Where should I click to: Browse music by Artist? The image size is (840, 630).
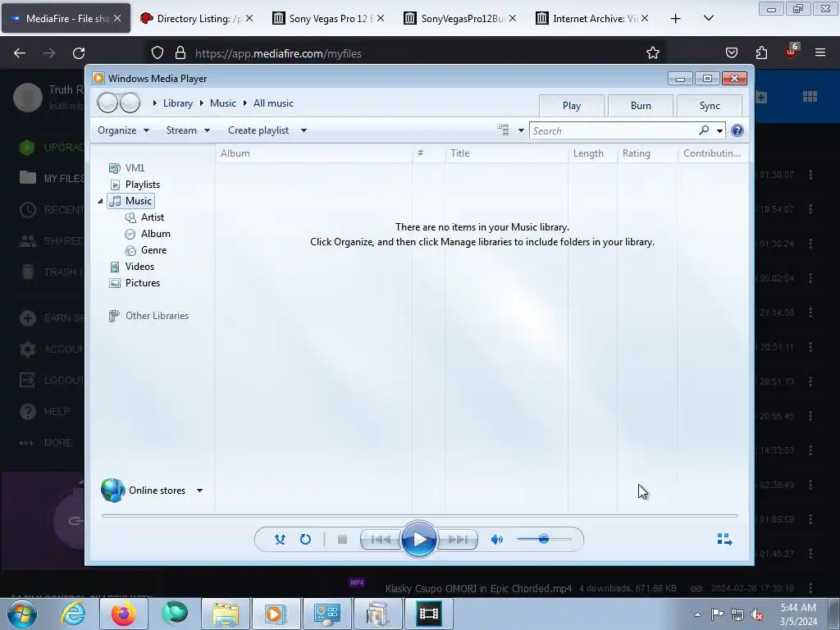[152, 217]
